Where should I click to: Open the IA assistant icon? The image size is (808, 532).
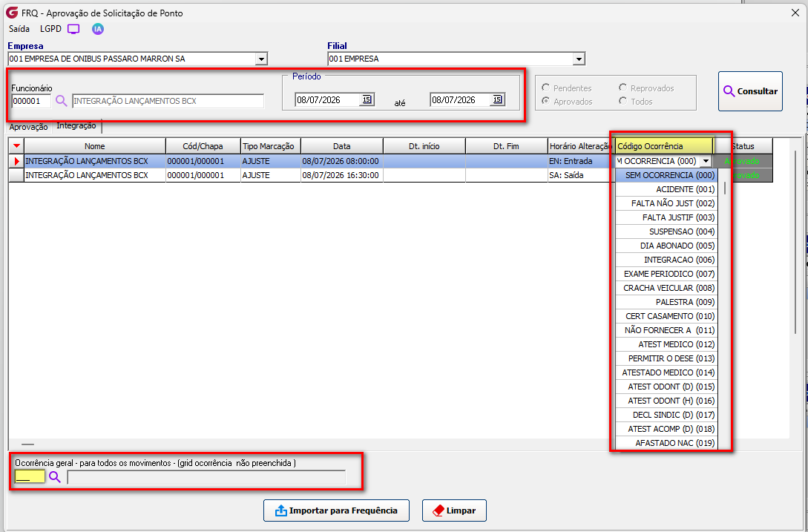(x=98, y=29)
